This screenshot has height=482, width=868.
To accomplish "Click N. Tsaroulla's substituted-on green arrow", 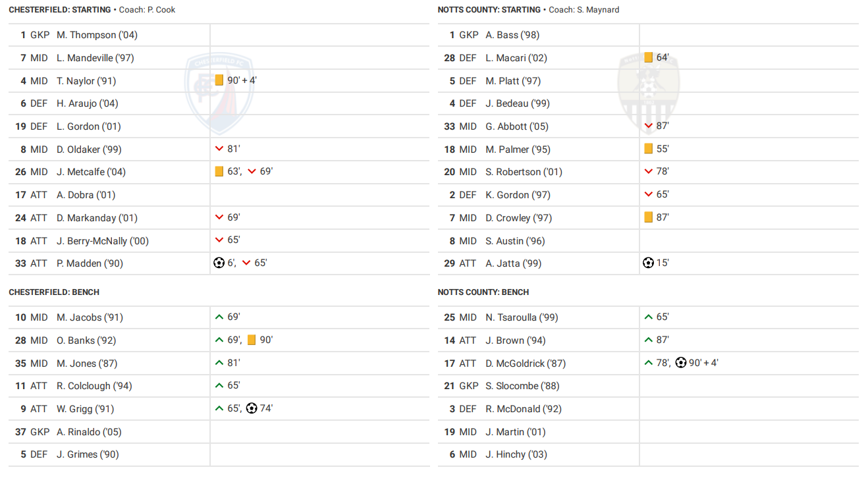I will (x=649, y=317).
